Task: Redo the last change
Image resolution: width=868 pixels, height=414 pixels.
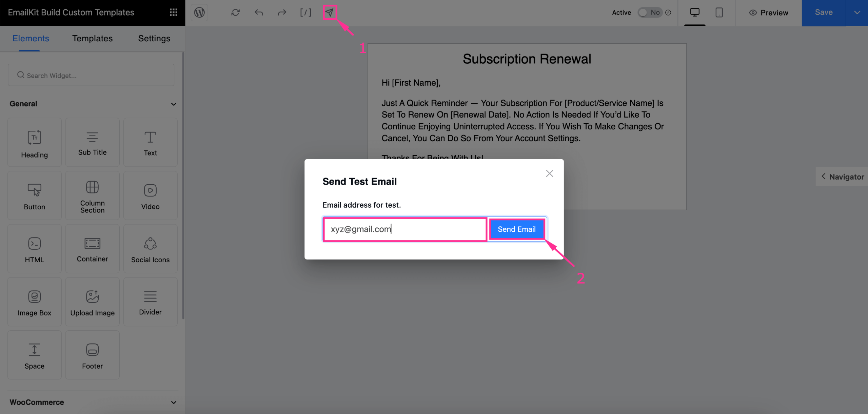Action: click(x=282, y=13)
